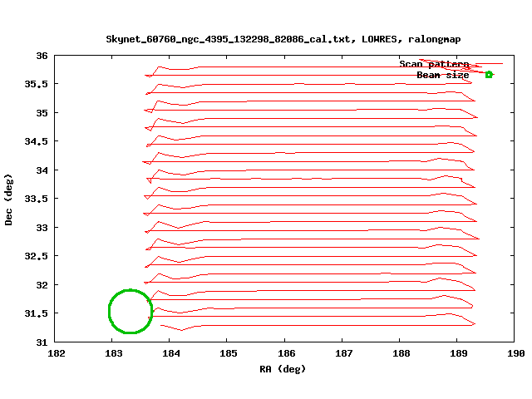Click the '186' x-axis tick label
Viewport: 532px width, 399px height.
pos(286,353)
